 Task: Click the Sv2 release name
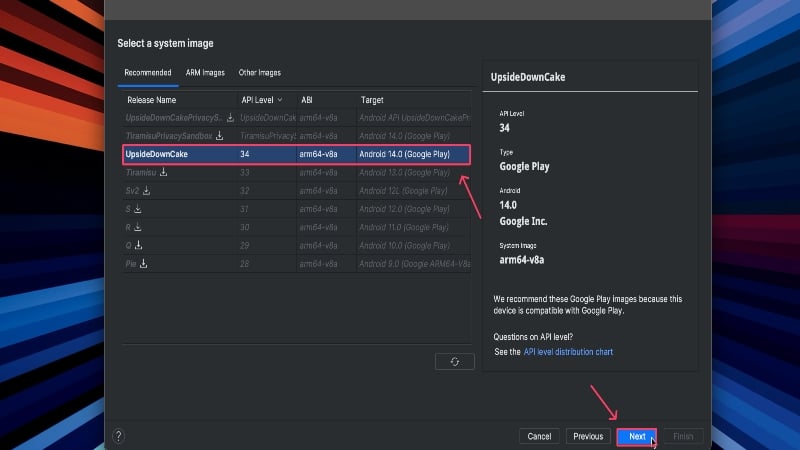point(132,191)
